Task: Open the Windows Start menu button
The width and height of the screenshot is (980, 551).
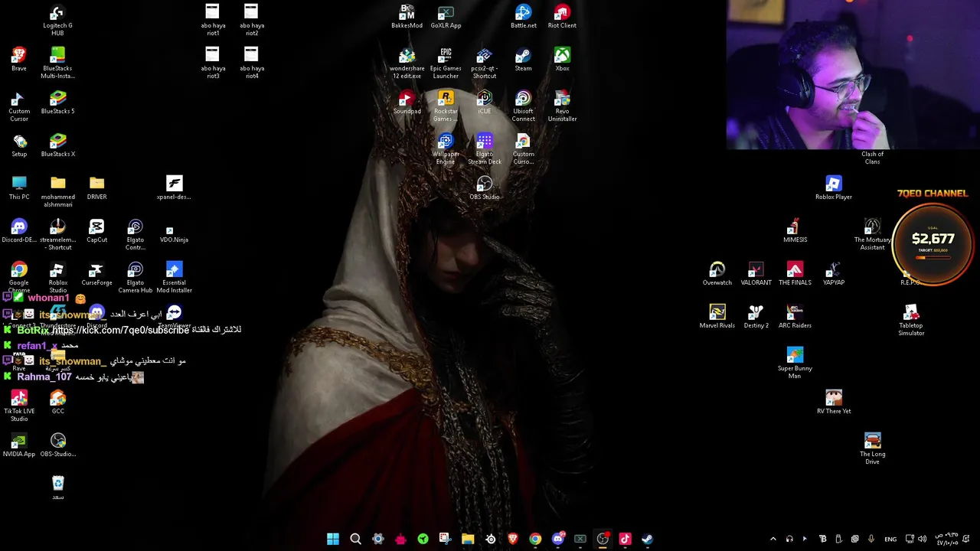Action: [x=333, y=539]
